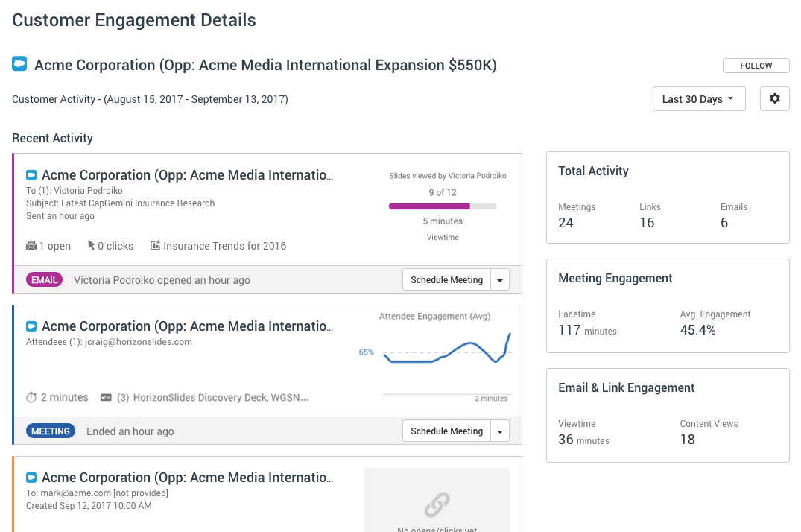Open the Insurance Trends for 2016 attachment
The width and height of the screenshot is (801, 532).
coord(225,246)
